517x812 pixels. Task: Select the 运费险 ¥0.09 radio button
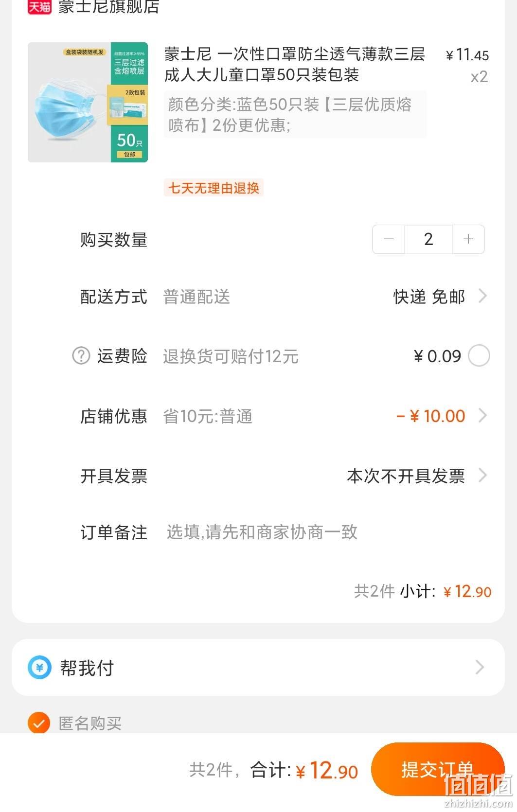(x=479, y=356)
